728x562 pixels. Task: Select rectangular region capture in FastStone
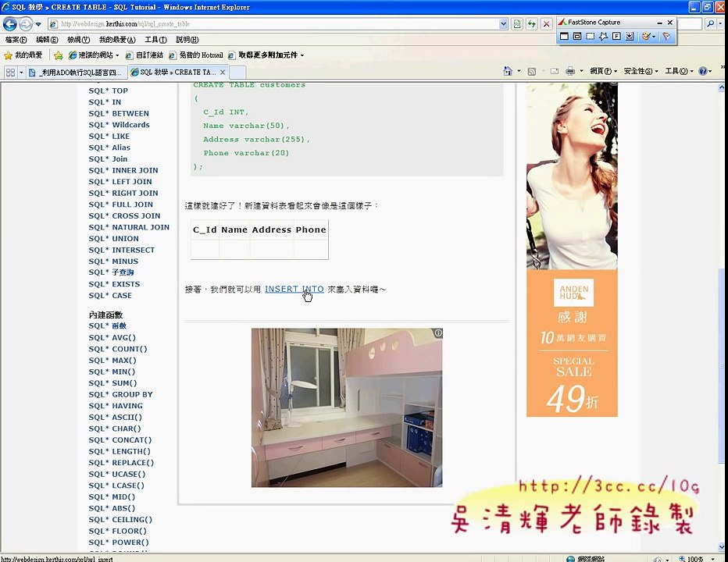(x=590, y=36)
